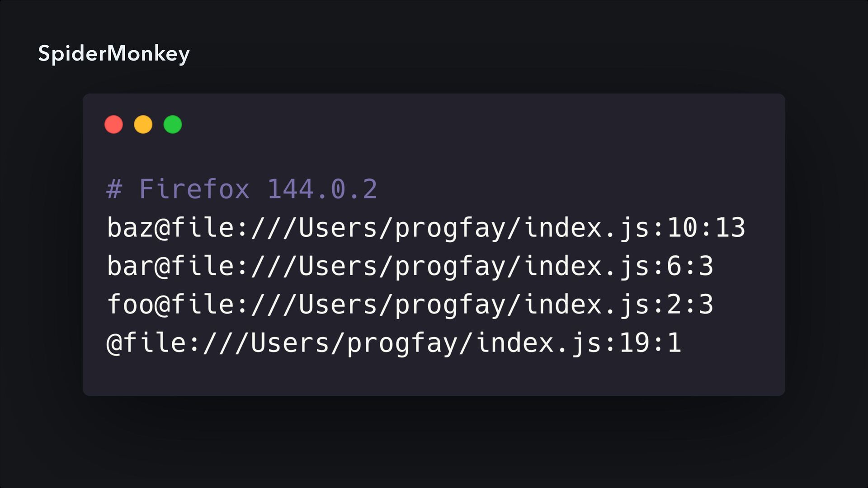Viewport: 868px width, 488px height.
Task: Click line position 19:1 in last frame
Action: (x=650, y=343)
